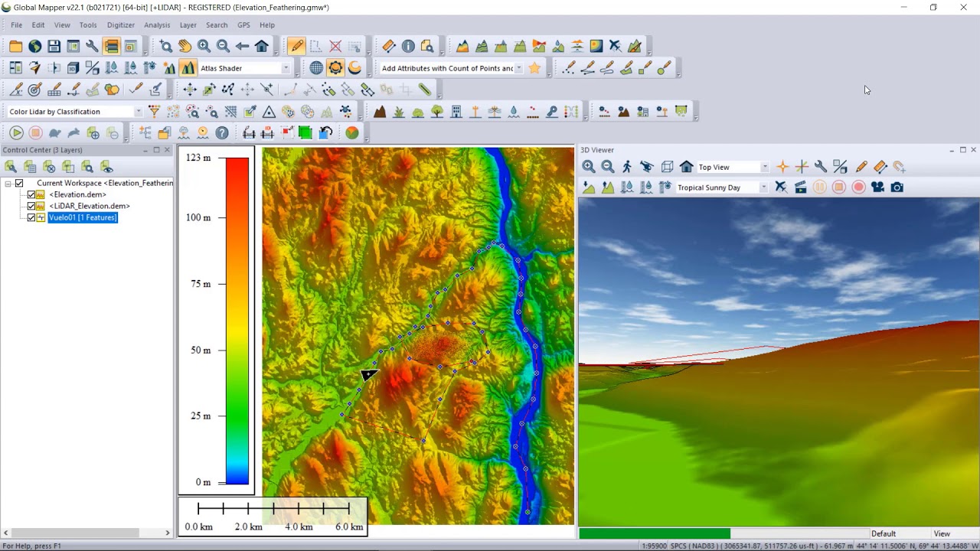Open the File menu
This screenshot has width=980, height=551.
pos(16,25)
